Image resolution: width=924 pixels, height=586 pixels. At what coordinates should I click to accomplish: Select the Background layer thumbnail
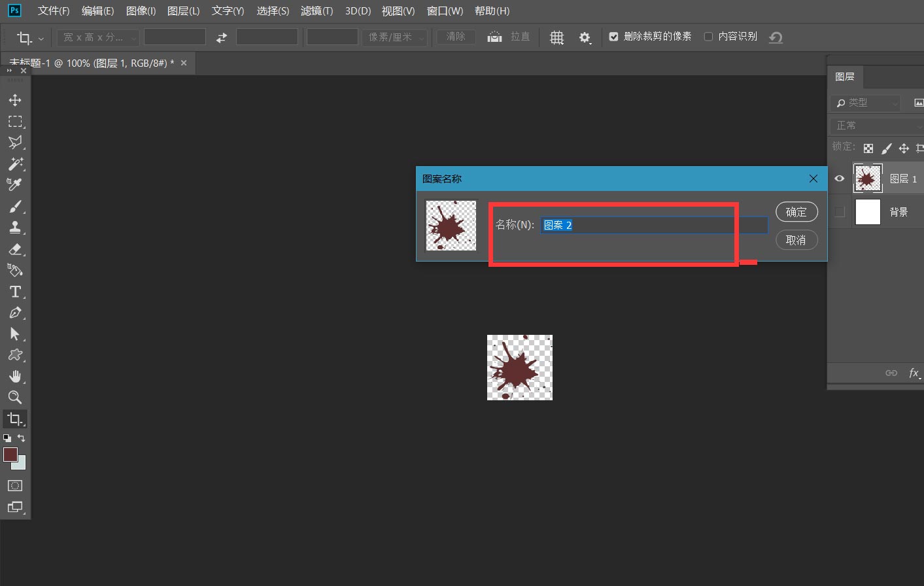[868, 212]
